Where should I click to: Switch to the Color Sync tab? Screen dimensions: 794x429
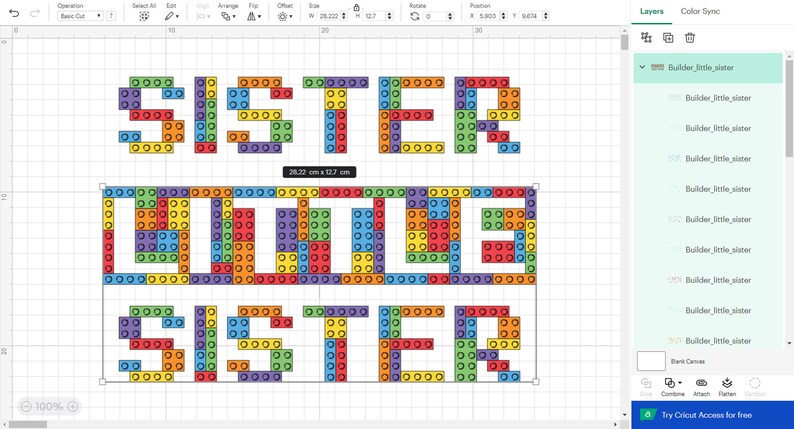coord(700,11)
